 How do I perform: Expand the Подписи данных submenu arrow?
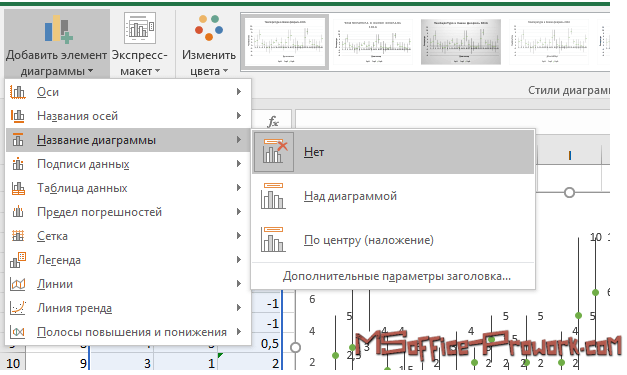pos(239,164)
